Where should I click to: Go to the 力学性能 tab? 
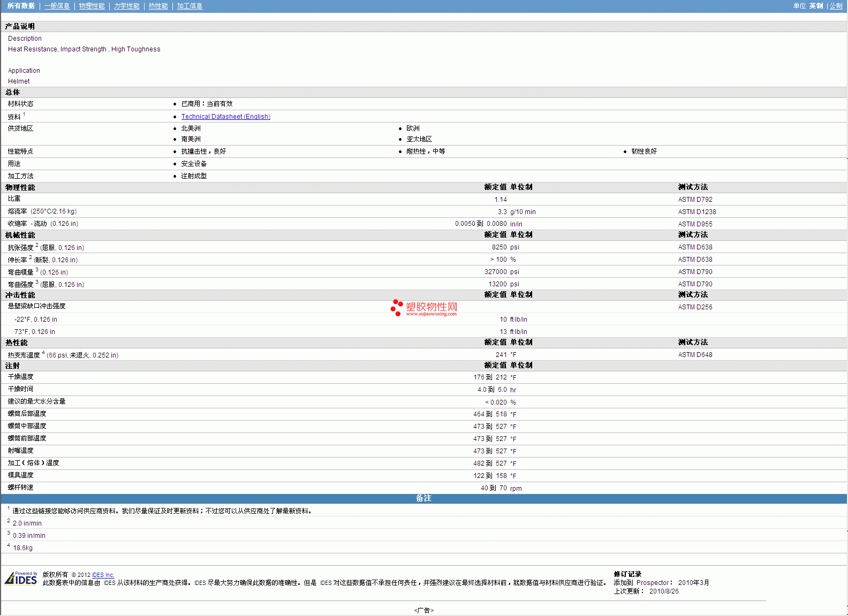126,6
